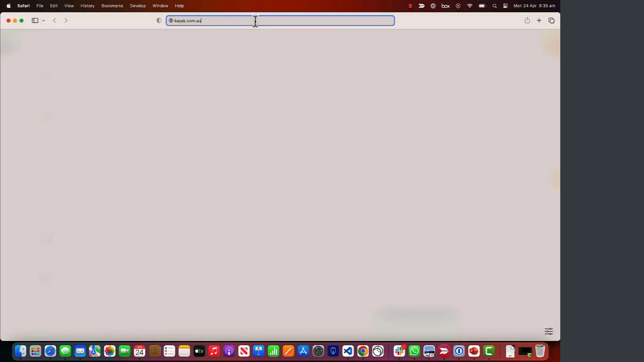Click the date and time display
644x362 pixels.
[534, 6]
